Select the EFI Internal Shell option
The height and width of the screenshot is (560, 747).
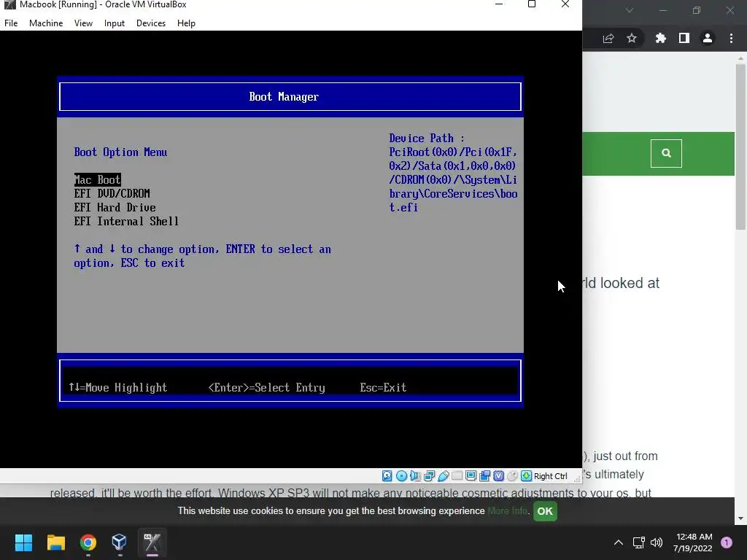point(126,222)
